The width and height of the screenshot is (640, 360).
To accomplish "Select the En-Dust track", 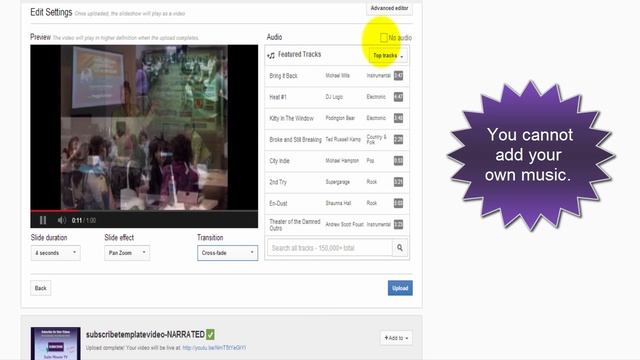I will (x=337, y=203).
